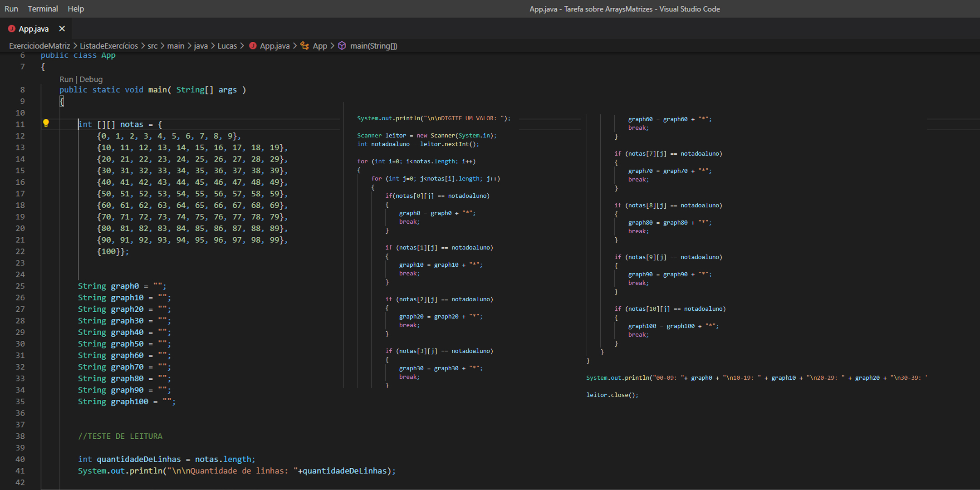Close the App.java tab
Viewport: 980px width, 490px height.
click(x=62, y=29)
